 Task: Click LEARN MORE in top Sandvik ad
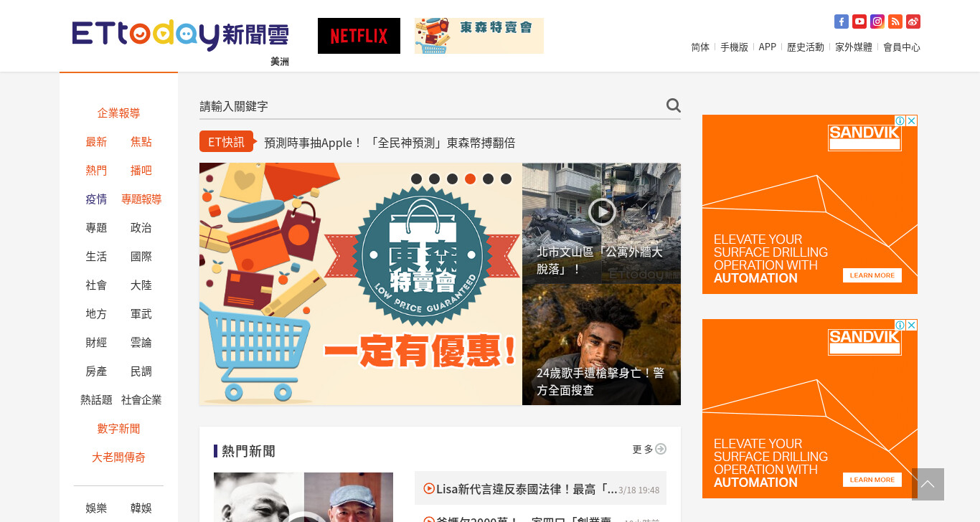tap(872, 275)
